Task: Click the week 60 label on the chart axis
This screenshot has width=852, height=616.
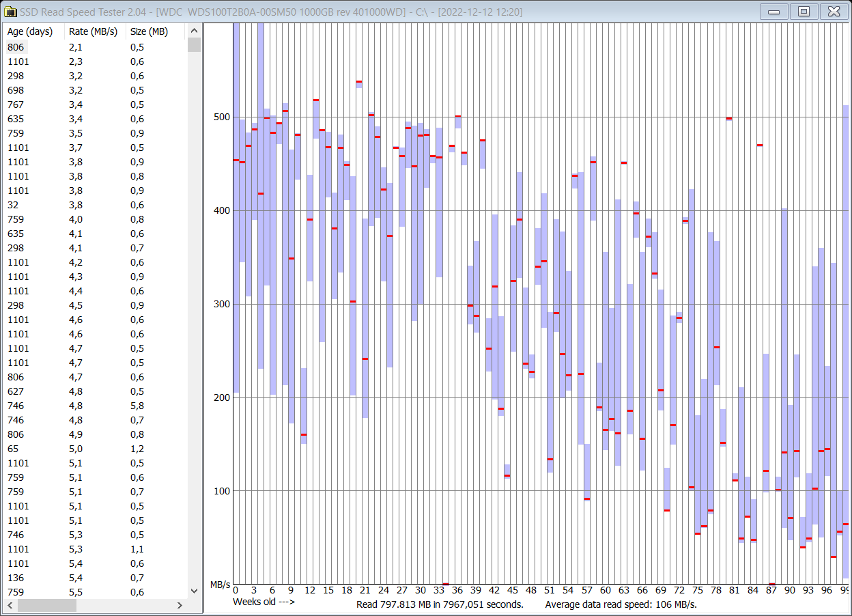Action: 605,590
